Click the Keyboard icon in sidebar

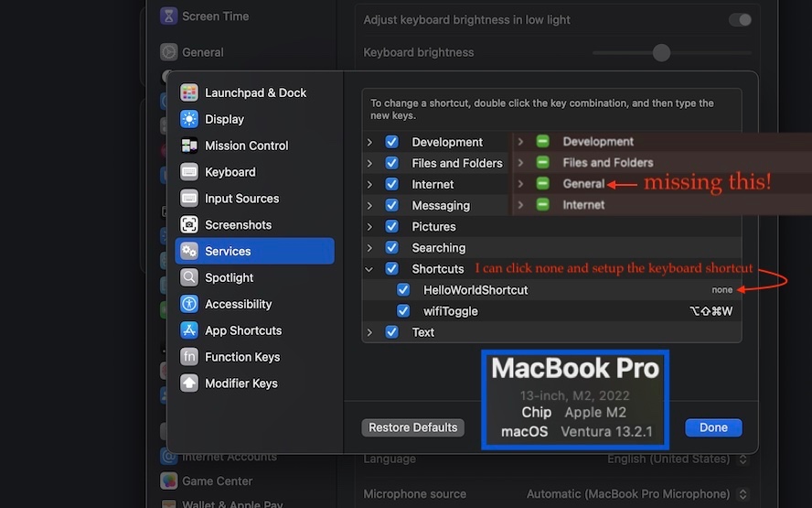tap(189, 172)
